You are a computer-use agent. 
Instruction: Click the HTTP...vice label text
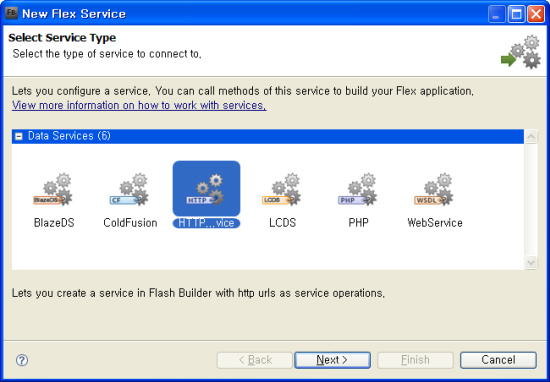[206, 223]
